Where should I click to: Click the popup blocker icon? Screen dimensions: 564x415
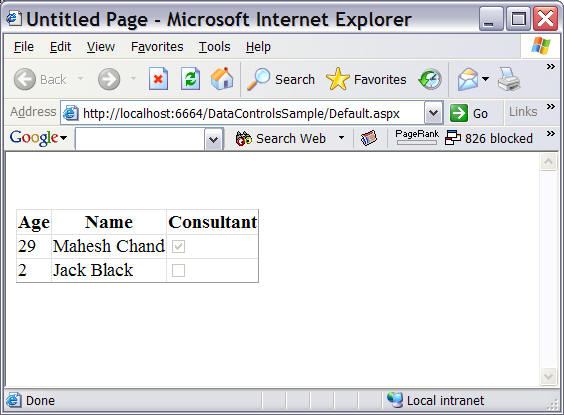[x=452, y=138]
